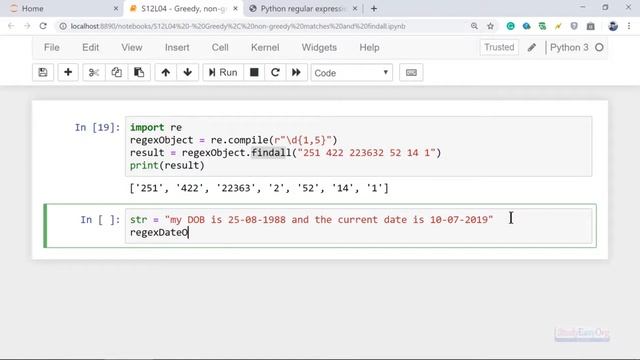Go back in browser history
Image resolution: width=640 pixels, height=360 pixels.
[x=11, y=26]
